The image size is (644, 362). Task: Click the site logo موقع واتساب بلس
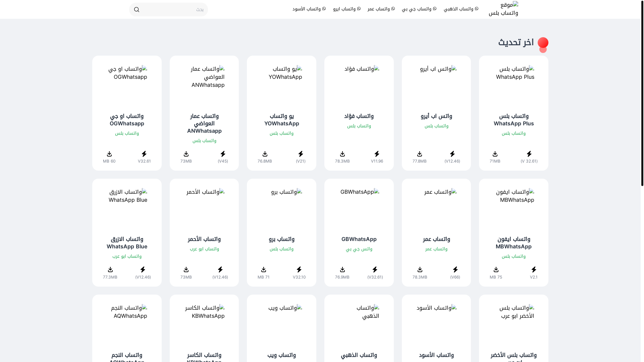pos(503,9)
